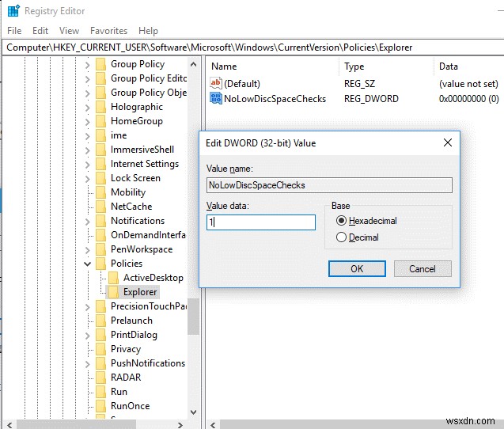The height and width of the screenshot is (429, 504).
Task: Open the File menu
Action: pos(14,31)
